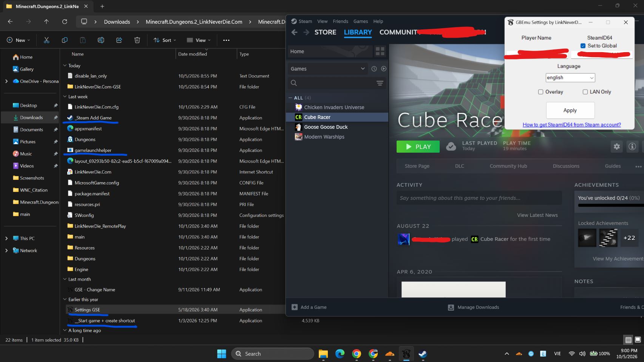644x362 pixels.
Task: Open the Explorer Sort dropdown
Action: (165, 40)
